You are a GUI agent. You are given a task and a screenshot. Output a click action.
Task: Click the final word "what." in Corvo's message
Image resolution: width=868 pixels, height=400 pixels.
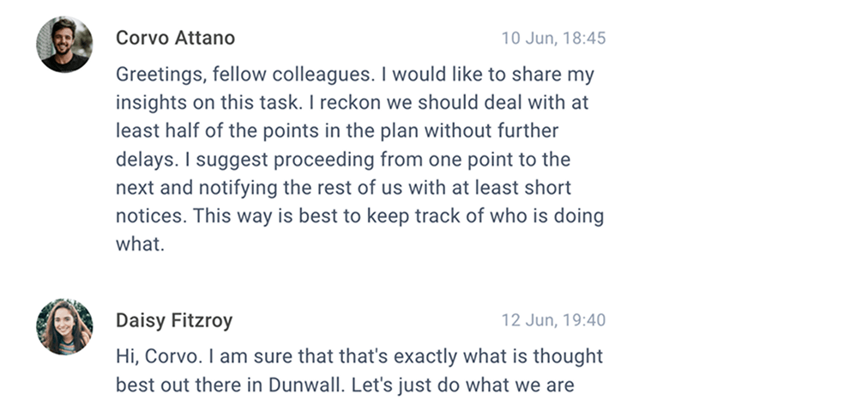[139, 244]
